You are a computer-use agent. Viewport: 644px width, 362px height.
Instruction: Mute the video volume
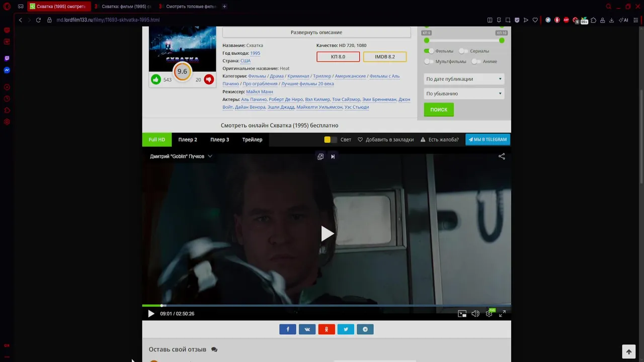(475, 314)
